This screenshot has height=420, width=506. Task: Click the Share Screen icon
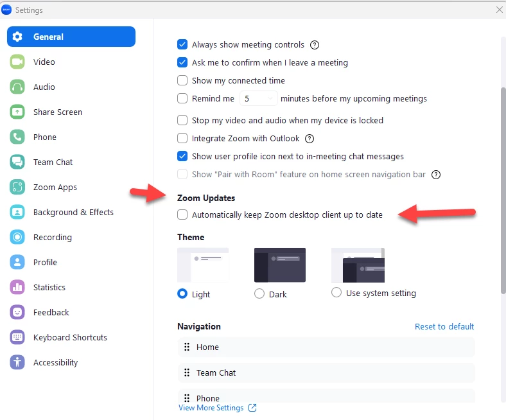coord(17,112)
